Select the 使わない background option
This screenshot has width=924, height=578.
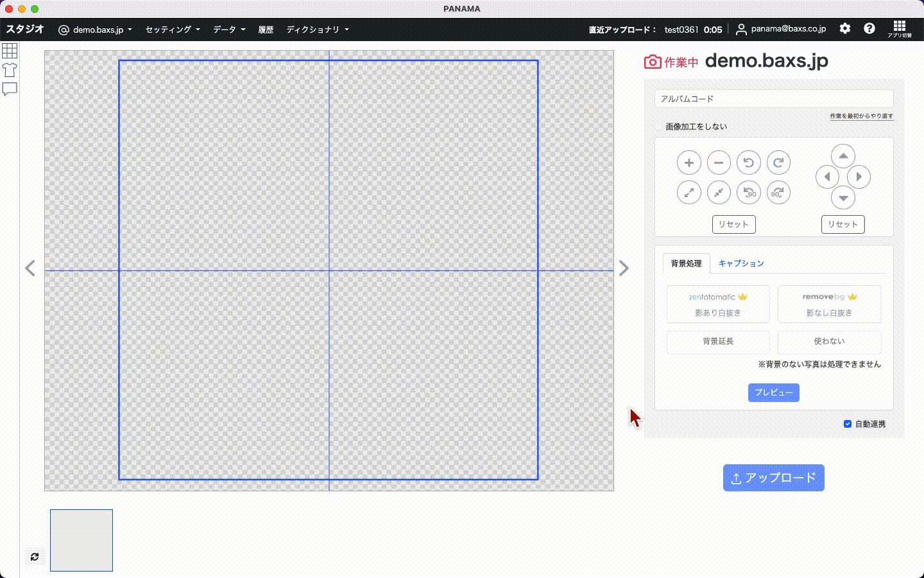click(x=829, y=342)
